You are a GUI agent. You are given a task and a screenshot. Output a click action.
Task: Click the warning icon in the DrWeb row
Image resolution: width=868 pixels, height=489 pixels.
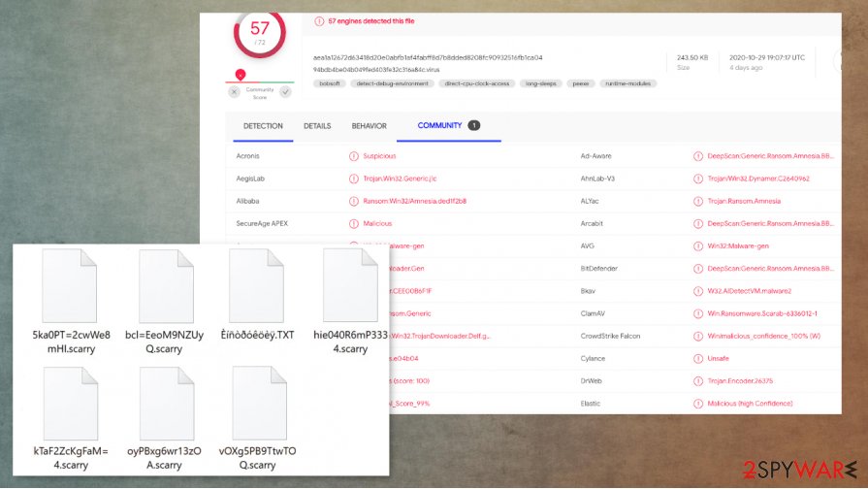point(698,381)
